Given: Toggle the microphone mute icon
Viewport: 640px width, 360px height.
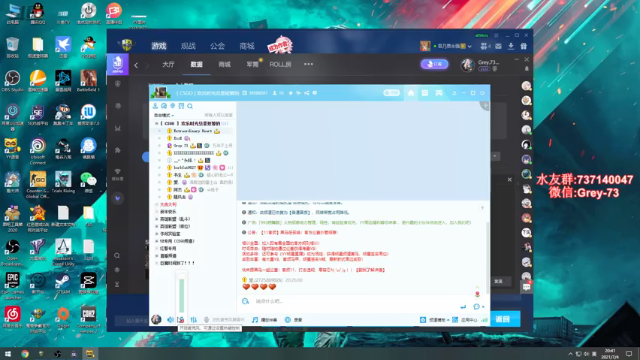Looking at the screenshot, I should (x=181, y=320).
